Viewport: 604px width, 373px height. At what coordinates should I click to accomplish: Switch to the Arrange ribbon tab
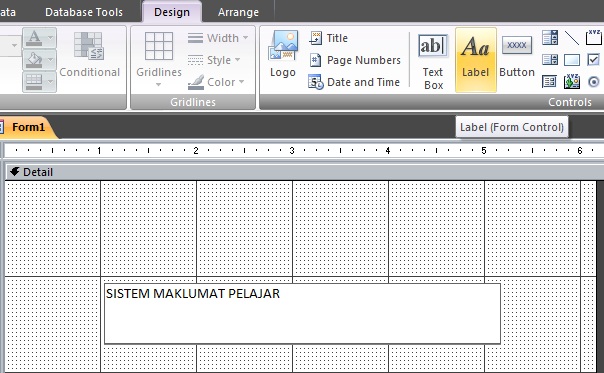click(238, 12)
